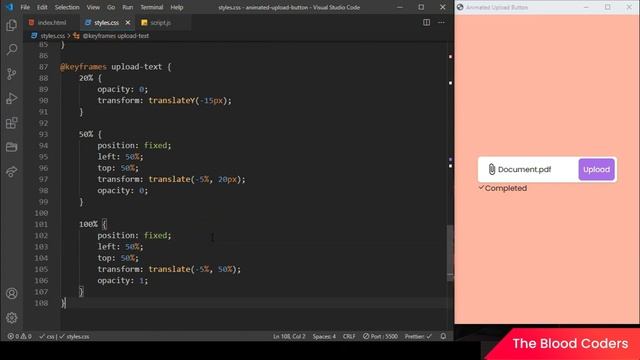Close the styles.css tab

point(128,23)
